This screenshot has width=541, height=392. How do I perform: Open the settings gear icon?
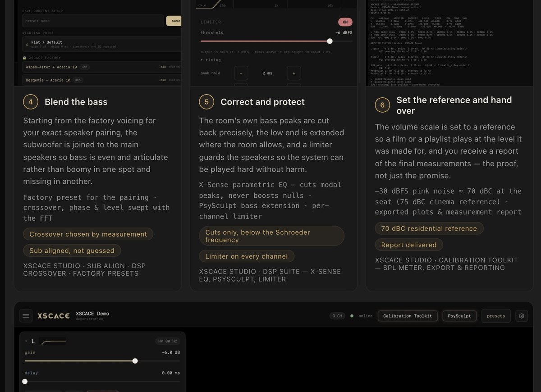pos(522,316)
